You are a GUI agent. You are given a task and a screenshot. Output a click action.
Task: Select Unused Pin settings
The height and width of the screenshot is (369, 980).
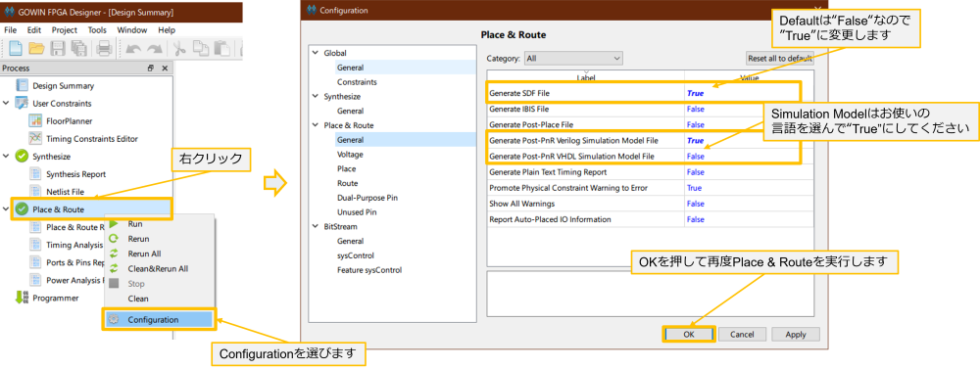(x=357, y=211)
